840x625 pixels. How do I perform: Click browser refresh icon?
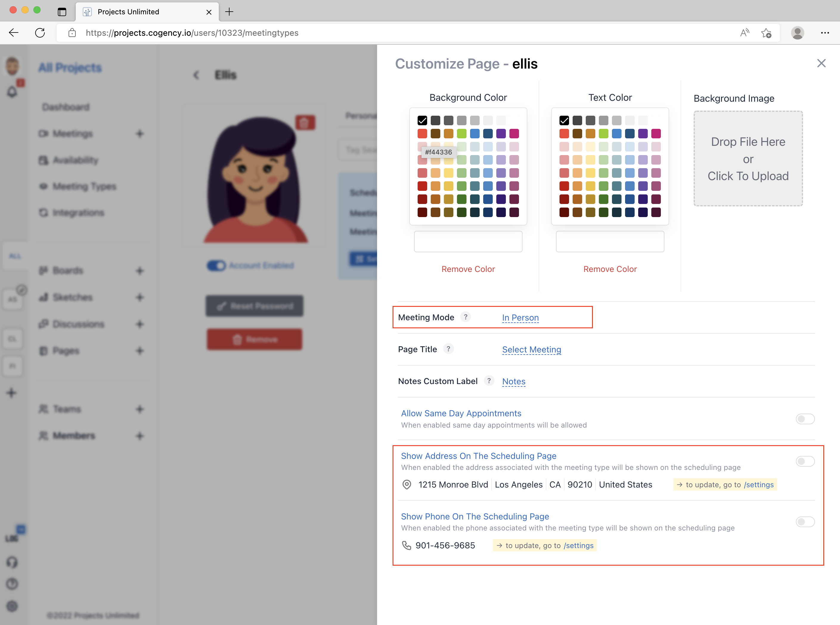point(40,33)
